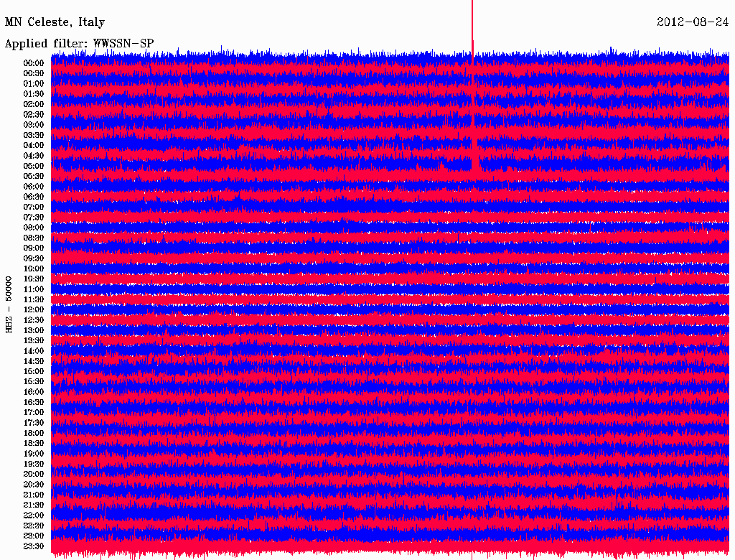Click the tall red seismic spike at top
The width and height of the screenshot is (735, 560).
[x=472, y=28]
